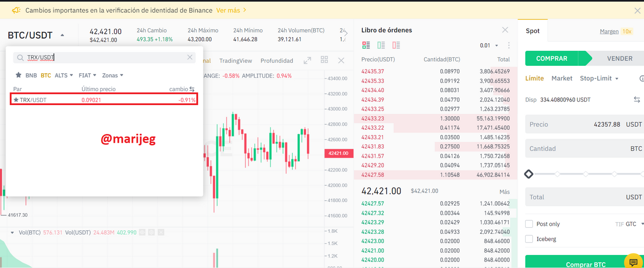Switch to the VENDER side
644x268 pixels.
tap(618, 58)
